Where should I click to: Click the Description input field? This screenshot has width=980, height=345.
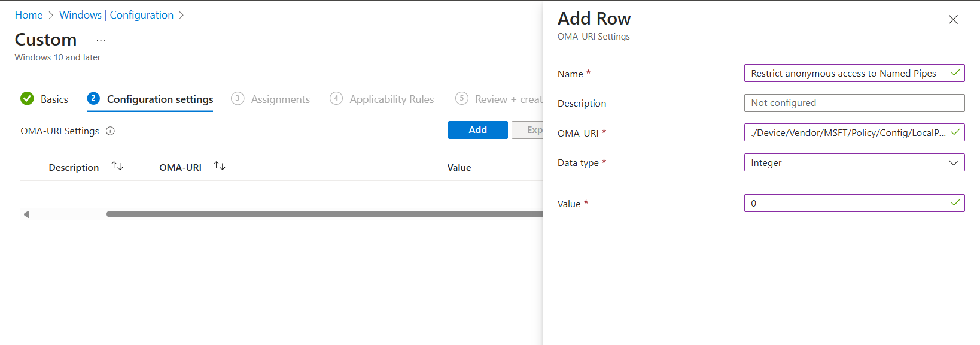(854, 103)
